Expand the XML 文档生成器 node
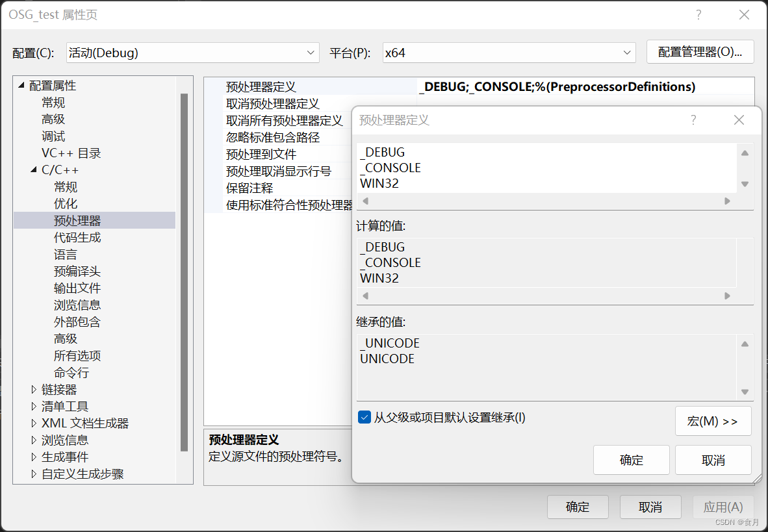This screenshot has height=532, width=768. click(33, 423)
